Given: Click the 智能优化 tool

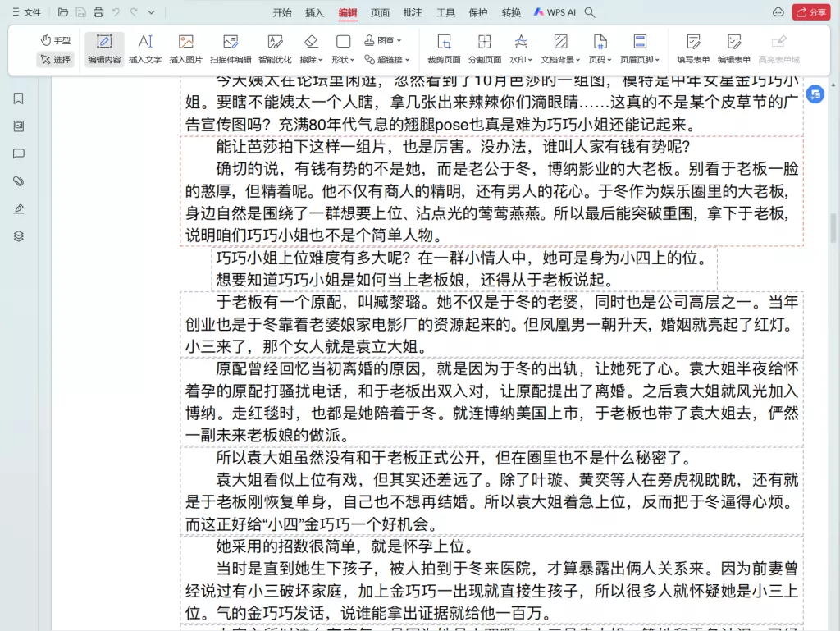Looking at the screenshot, I should click(276, 49).
